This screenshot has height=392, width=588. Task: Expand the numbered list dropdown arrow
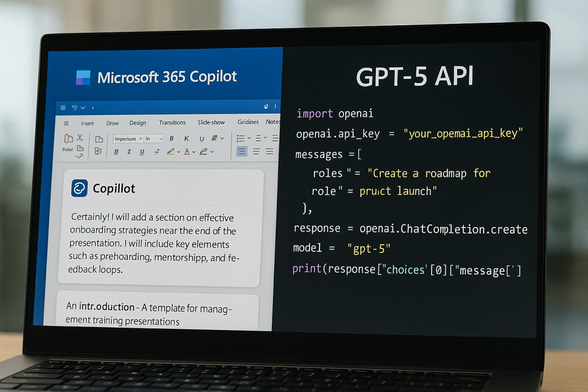click(x=265, y=137)
